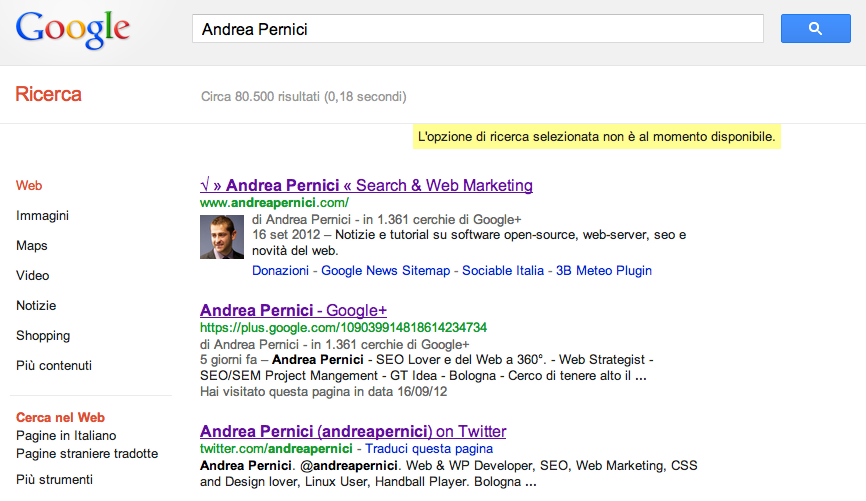
Task: Open the Notizie results category
Action: coord(36,306)
